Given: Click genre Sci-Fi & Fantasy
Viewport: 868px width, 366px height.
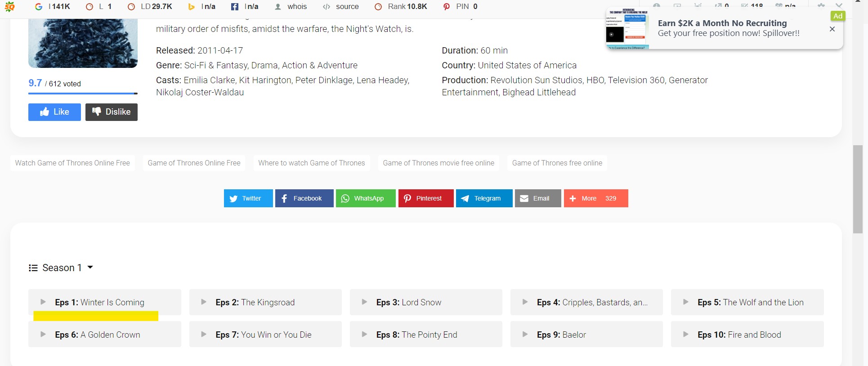Looking at the screenshot, I should point(215,65).
